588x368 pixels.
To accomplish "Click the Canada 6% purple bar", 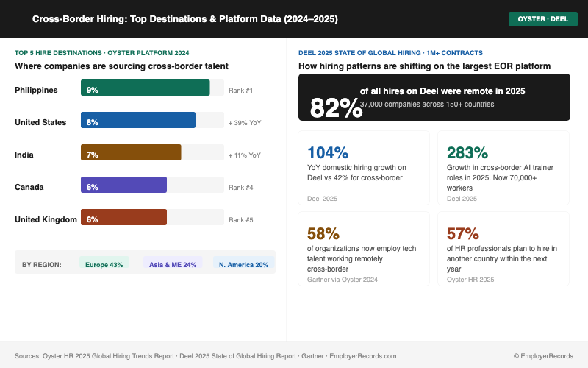I will click(x=123, y=185).
